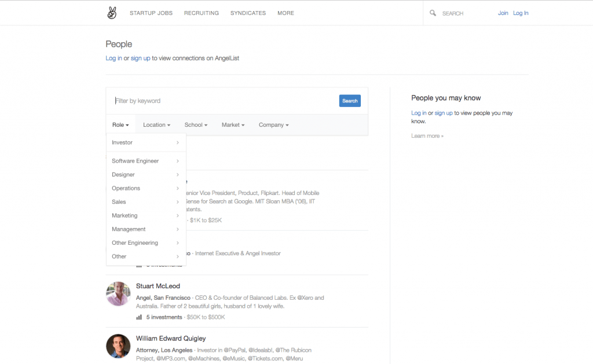Expand the Investor submenu chevron
593x364 pixels.
coord(178,142)
